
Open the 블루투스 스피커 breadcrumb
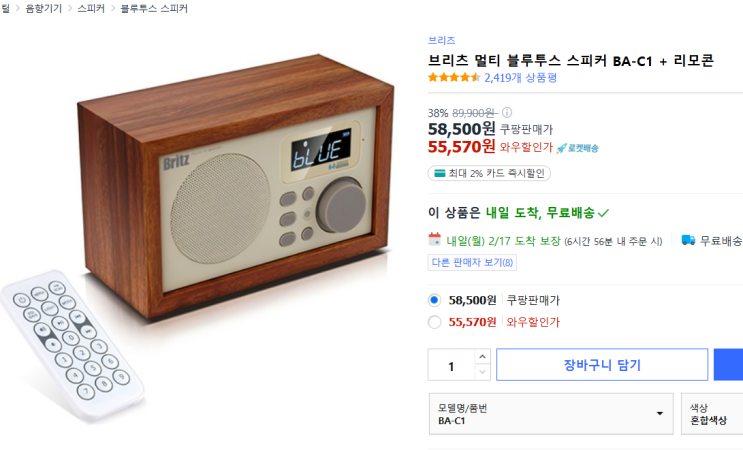click(x=154, y=9)
